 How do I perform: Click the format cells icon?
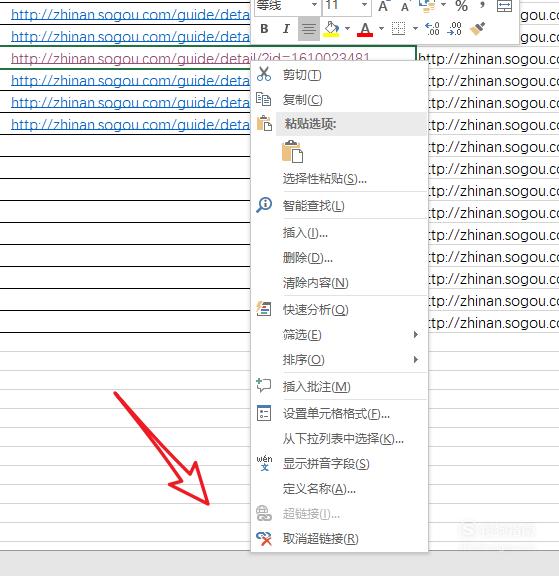pyautogui.click(x=264, y=413)
